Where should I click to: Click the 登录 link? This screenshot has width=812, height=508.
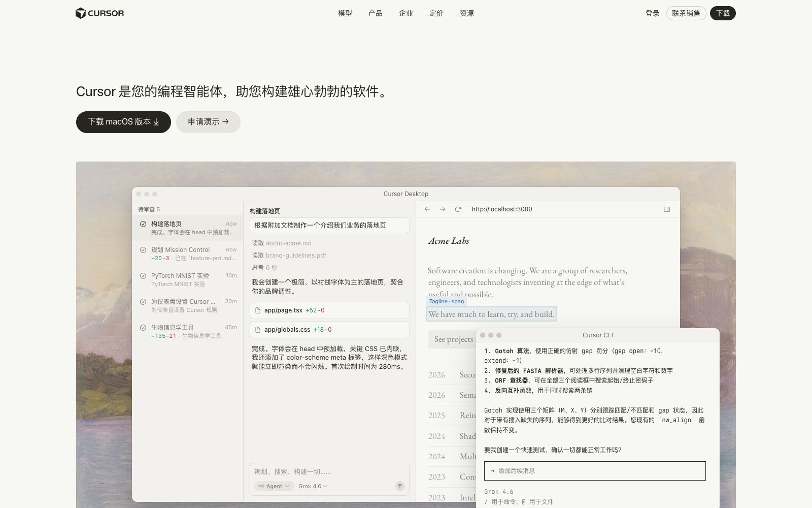[x=653, y=13]
